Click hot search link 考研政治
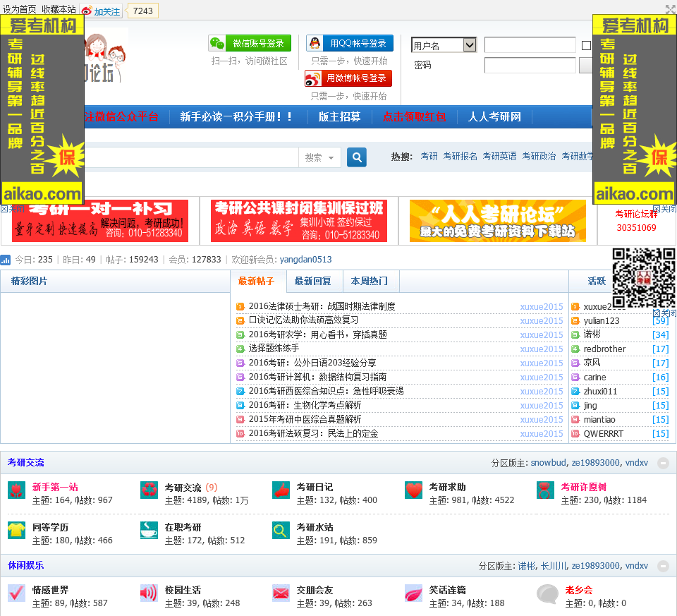The width and height of the screenshot is (677, 616). pyautogui.click(x=538, y=157)
